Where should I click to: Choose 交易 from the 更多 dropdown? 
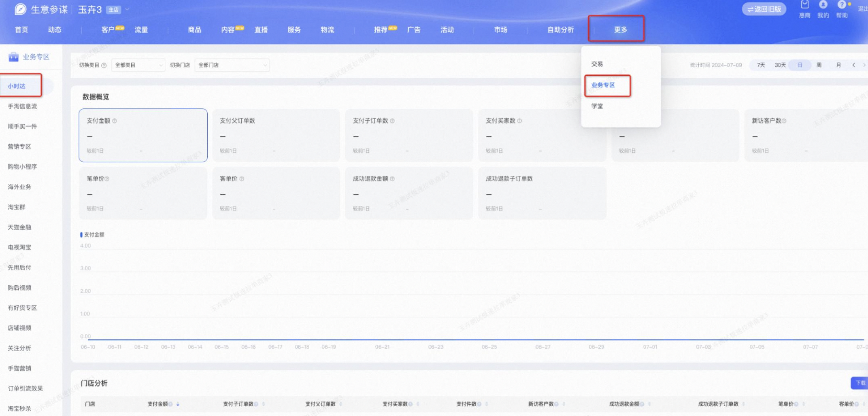click(597, 64)
